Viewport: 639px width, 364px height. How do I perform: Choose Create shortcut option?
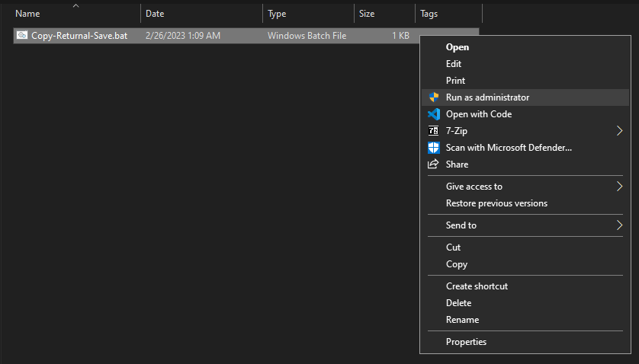pos(477,286)
